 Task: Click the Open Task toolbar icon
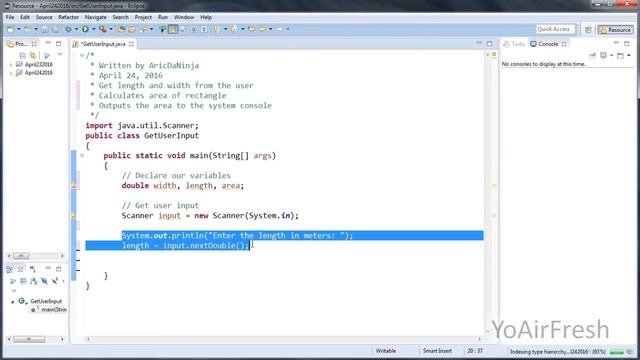[x=131, y=29]
